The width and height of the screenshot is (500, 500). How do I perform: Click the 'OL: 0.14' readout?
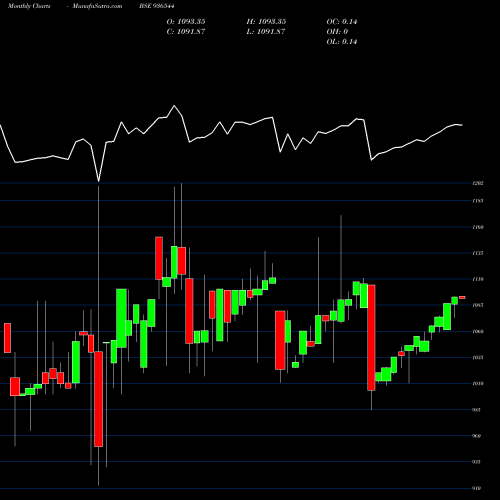(342, 42)
